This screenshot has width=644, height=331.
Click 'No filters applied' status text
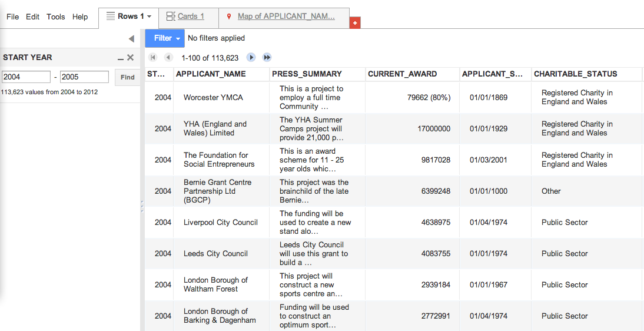click(x=217, y=38)
